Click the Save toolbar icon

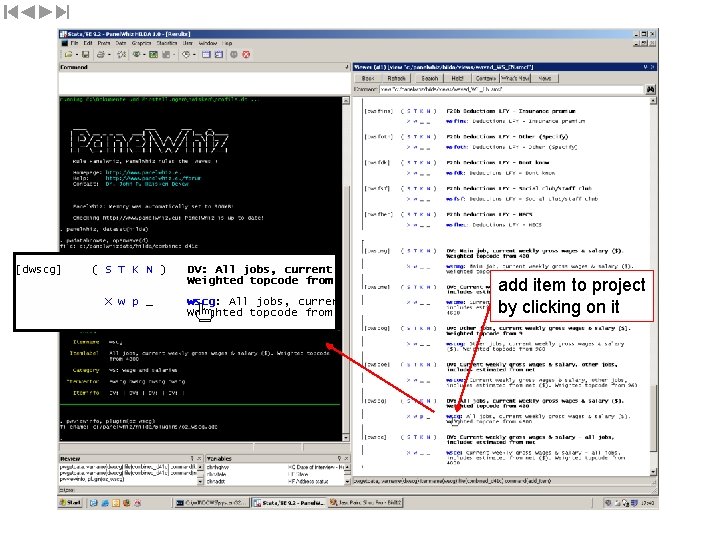[85, 55]
